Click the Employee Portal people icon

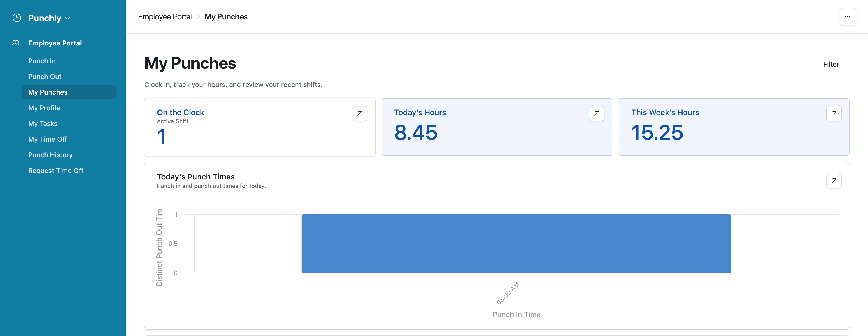[16, 43]
